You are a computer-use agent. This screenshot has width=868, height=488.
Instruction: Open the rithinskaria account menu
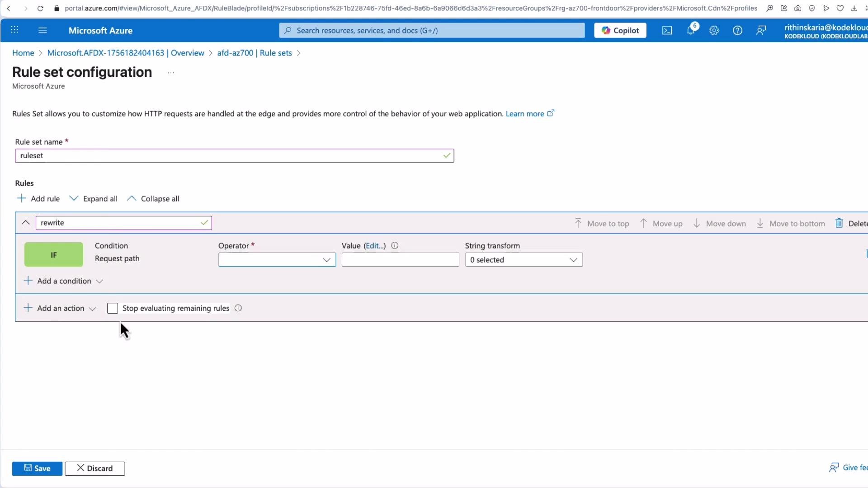[x=826, y=31]
